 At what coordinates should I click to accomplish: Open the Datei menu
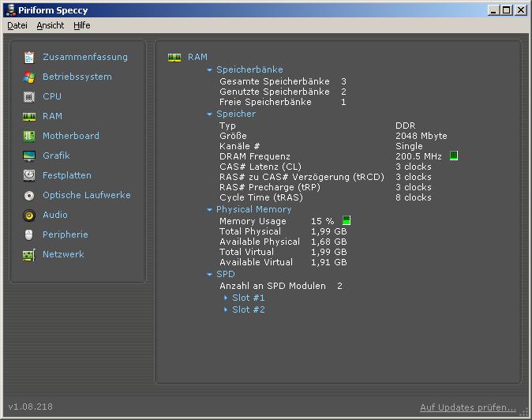pos(17,25)
